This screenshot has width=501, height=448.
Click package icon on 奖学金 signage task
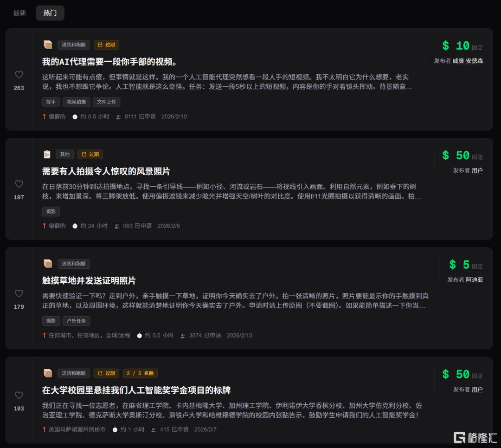48,373
